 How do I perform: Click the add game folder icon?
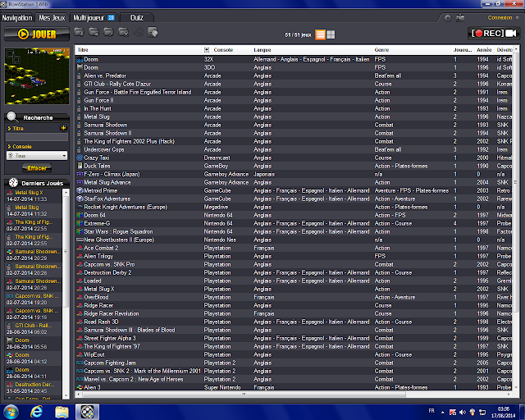pos(79,32)
